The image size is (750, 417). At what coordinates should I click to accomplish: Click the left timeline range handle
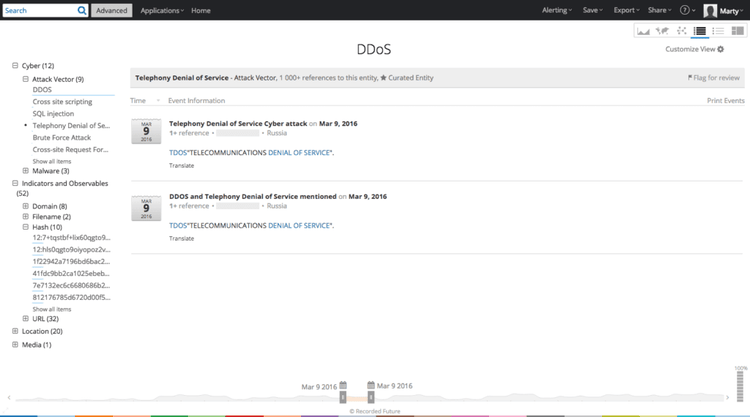(343, 398)
